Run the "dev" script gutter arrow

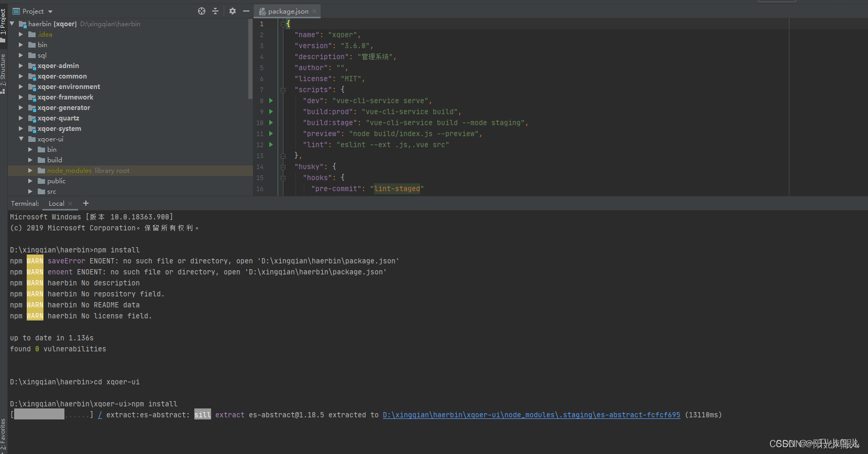click(x=271, y=101)
